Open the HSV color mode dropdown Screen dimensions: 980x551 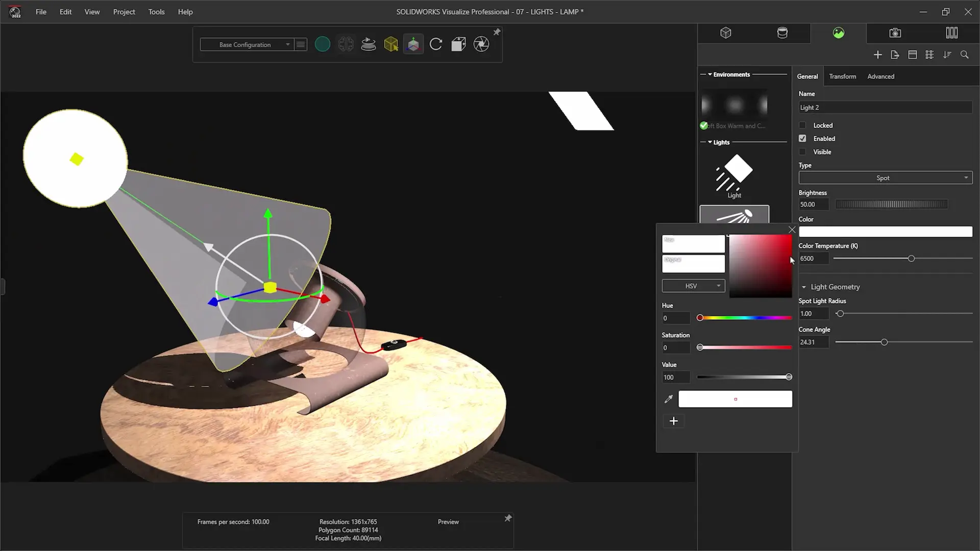pyautogui.click(x=693, y=286)
